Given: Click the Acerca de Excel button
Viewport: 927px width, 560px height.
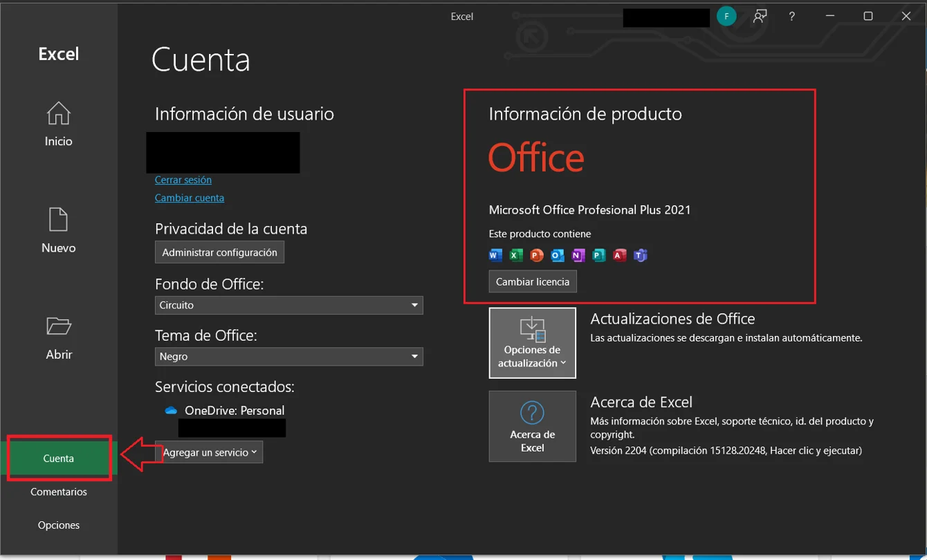Looking at the screenshot, I should pos(532,426).
